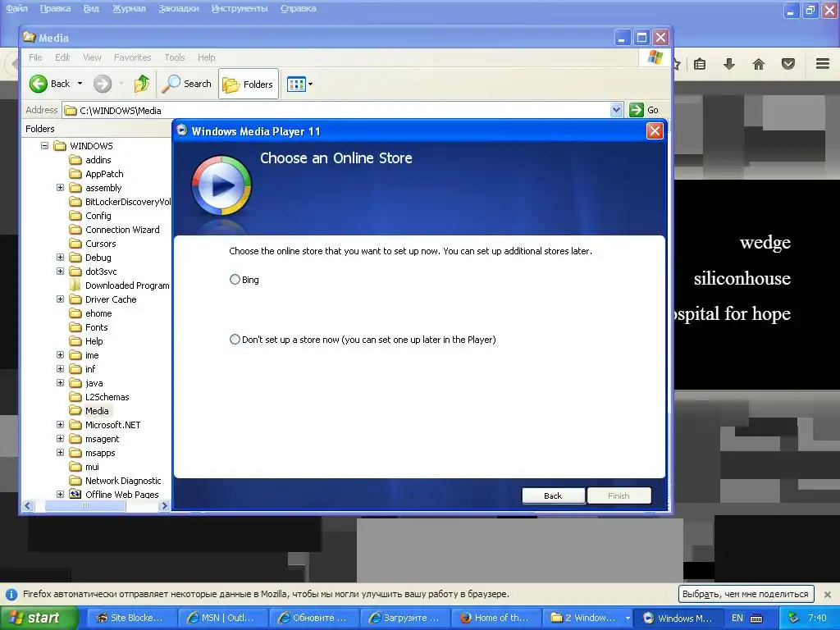Click "Выбрать, чем мне поделиться" button

746,594
